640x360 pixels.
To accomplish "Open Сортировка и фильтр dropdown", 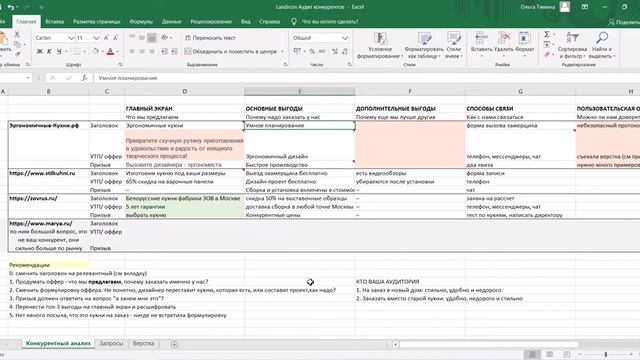I will click(x=572, y=45).
